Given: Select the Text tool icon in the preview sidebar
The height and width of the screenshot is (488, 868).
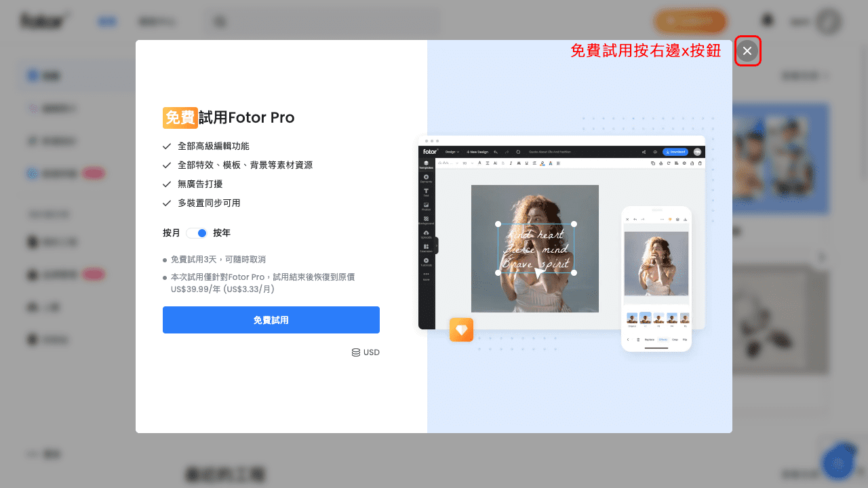Looking at the screenshot, I should [x=427, y=192].
